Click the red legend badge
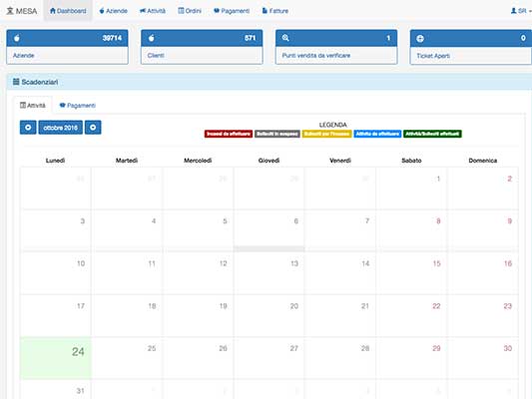Screen dimensions: 532x399 point(229,134)
